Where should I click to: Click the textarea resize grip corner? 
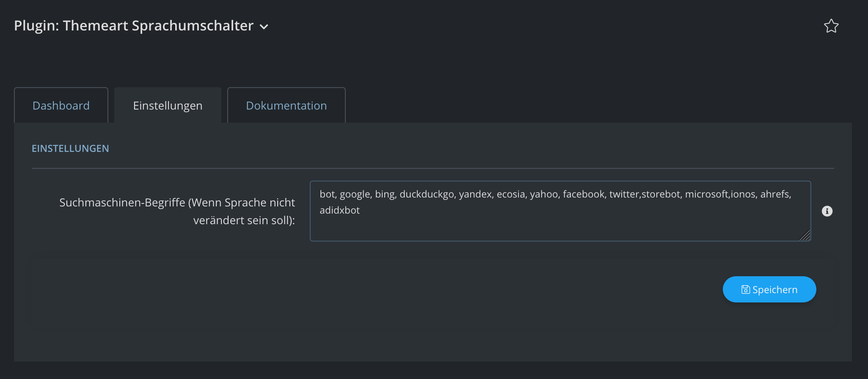pyautogui.click(x=805, y=235)
